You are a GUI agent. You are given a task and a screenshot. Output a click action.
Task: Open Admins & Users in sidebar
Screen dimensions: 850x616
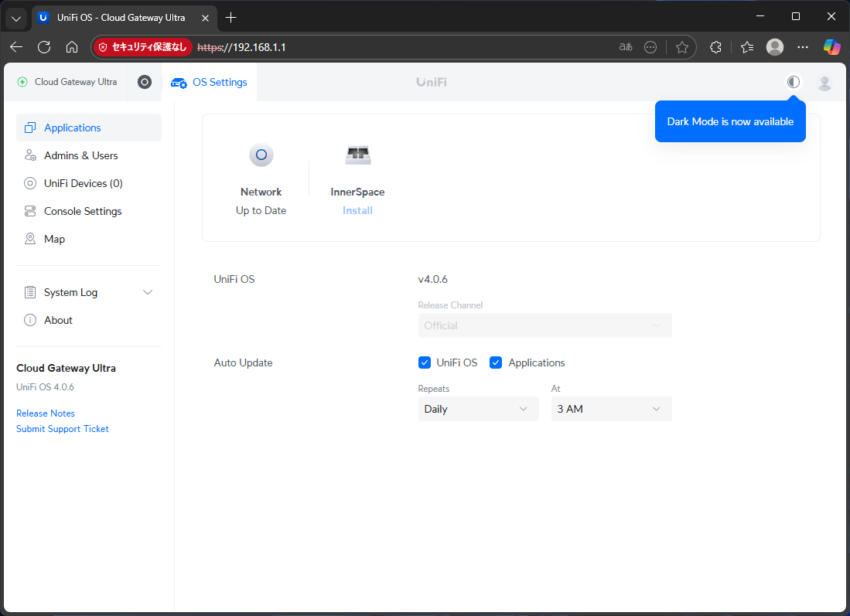(x=80, y=155)
